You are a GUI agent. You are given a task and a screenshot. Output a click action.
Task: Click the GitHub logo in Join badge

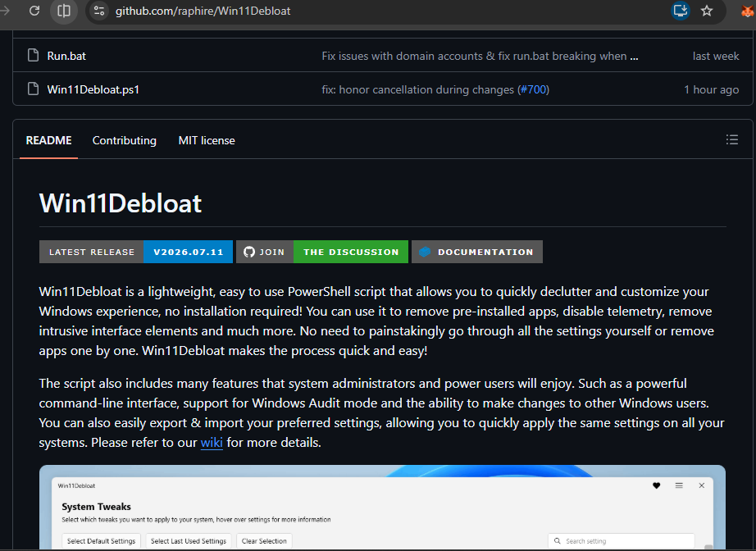pos(249,252)
